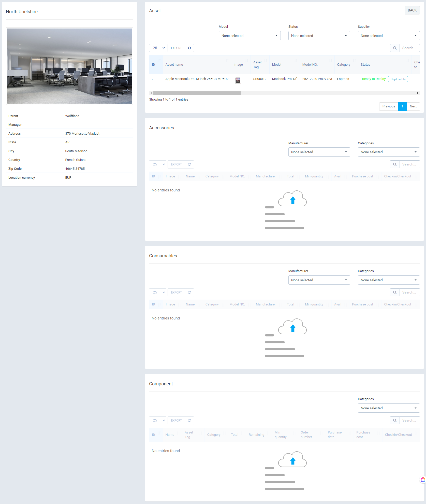Refresh the Component table
Screen dimensions: 426x504
coord(189,420)
